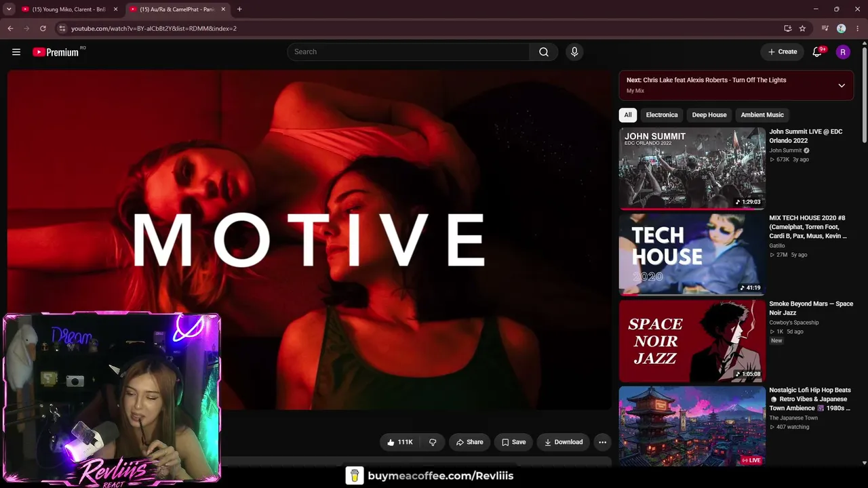
Task: Click the Share button
Action: 469,442
